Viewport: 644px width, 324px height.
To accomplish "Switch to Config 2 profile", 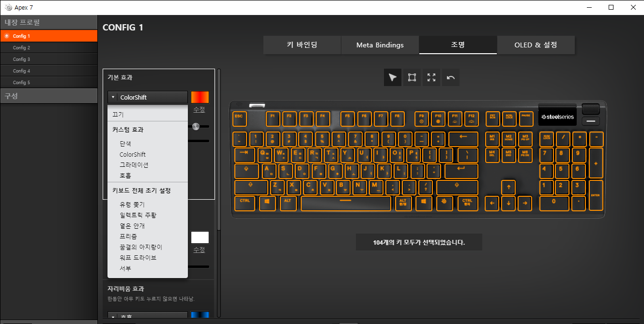I will [48, 47].
